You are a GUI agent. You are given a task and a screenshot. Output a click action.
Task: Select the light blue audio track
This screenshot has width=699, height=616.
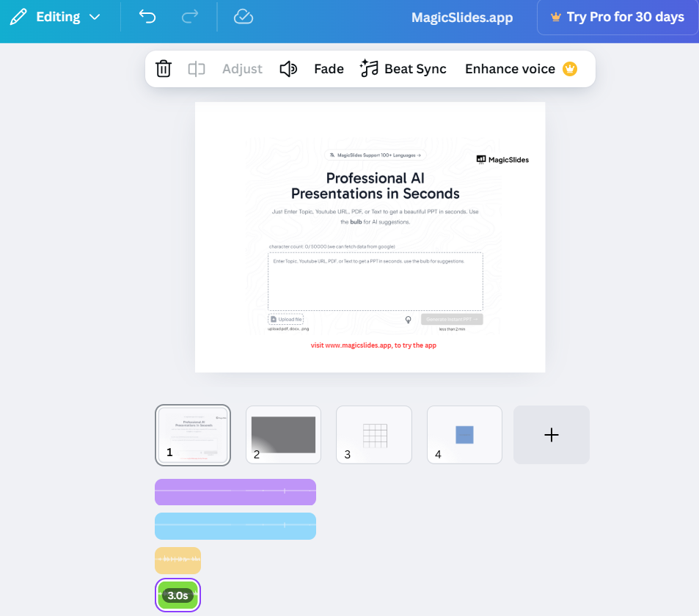click(235, 526)
